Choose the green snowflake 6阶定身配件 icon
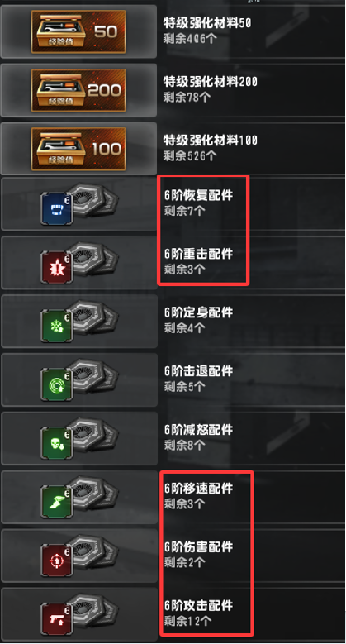 point(57,326)
